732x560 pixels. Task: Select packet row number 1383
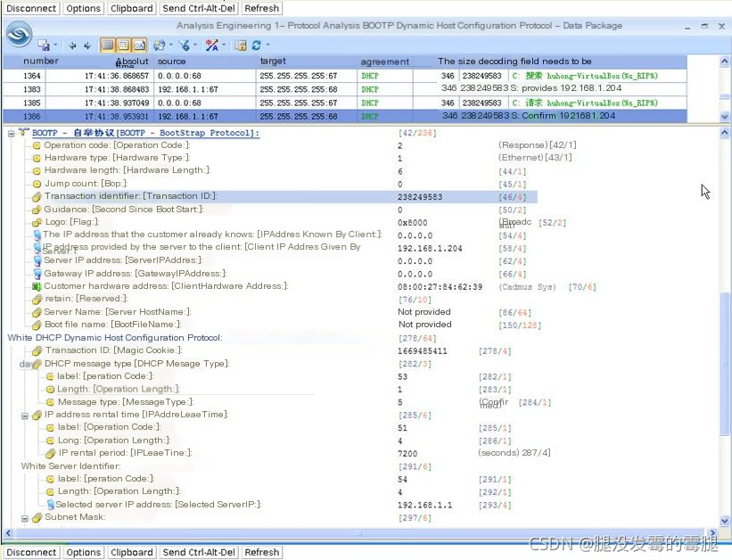coord(345,89)
